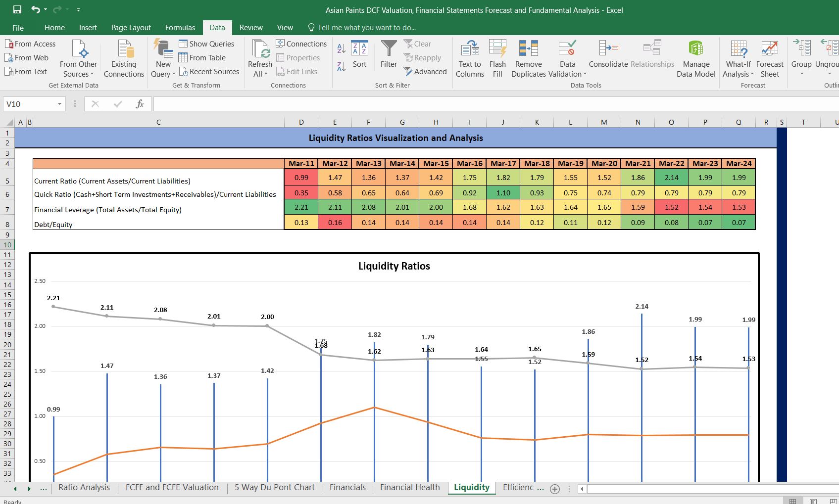Go to Financial Health sheet
The image size is (839, 504).
click(x=410, y=487)
